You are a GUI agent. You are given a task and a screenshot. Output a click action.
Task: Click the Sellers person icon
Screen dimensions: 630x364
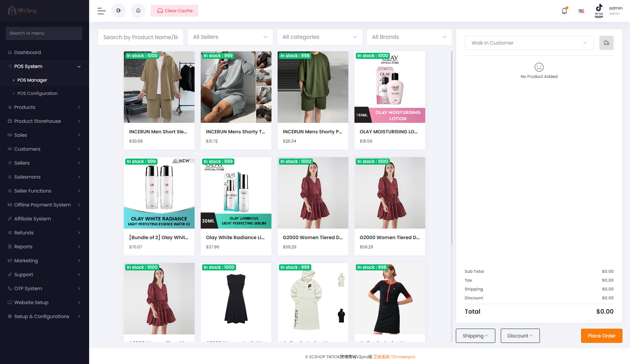(x=10, y=163)
